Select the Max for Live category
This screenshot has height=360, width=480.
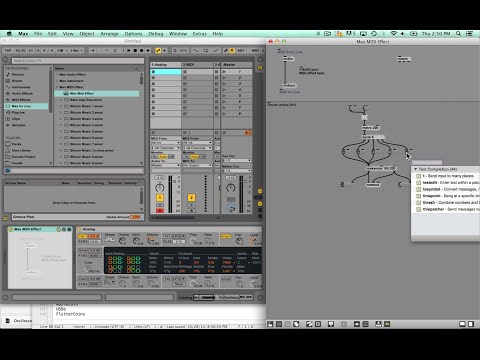(x=26, y=106)
